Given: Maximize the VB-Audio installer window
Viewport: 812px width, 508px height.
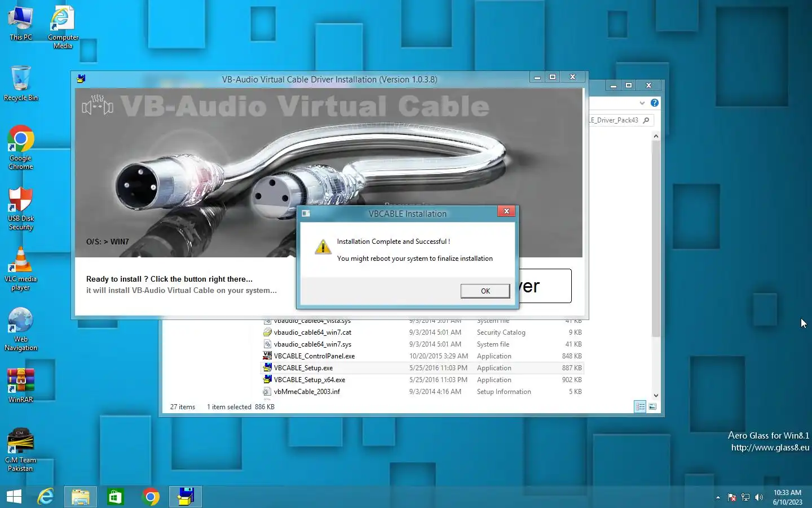Looking at the screenshot, I should (553, 77).
